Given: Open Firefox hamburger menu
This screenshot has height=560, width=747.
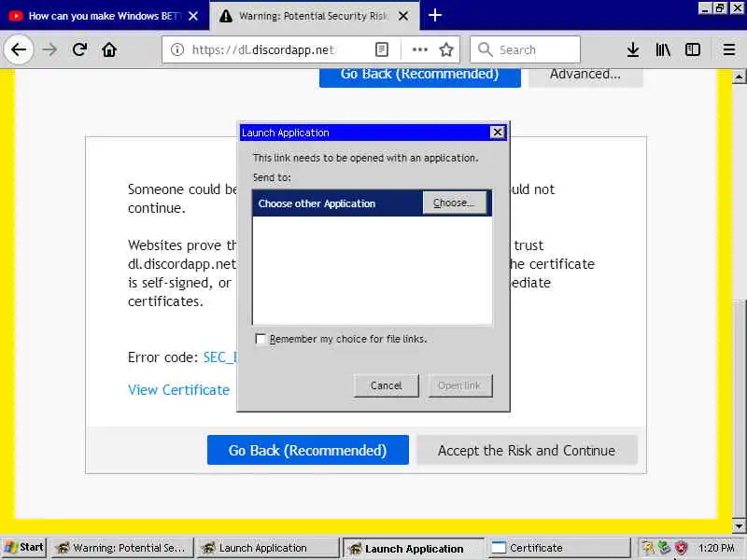Looking at the screenshot, I should (x=729, y=49).
